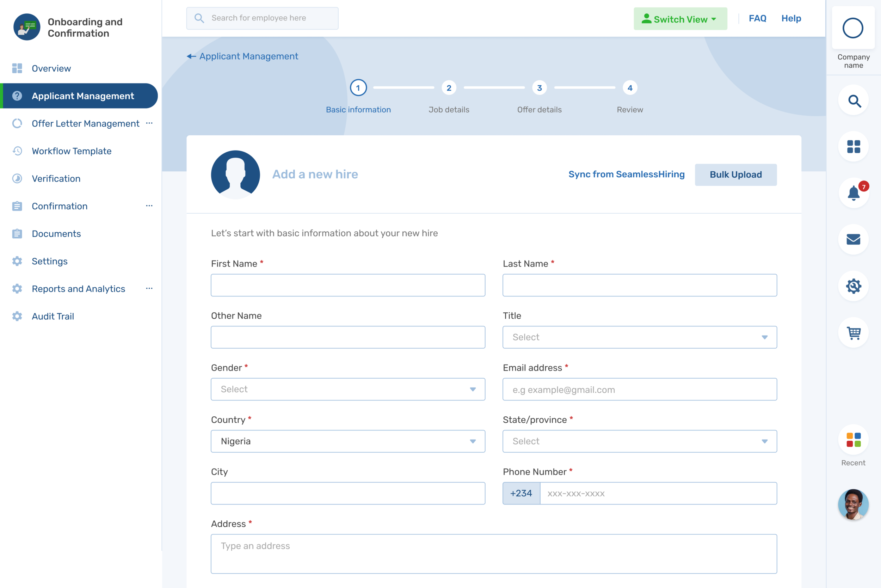Click the shopping cart icon
Viewport: 881px width, 588px height.
pyautogui.click(x=854, y=333)
